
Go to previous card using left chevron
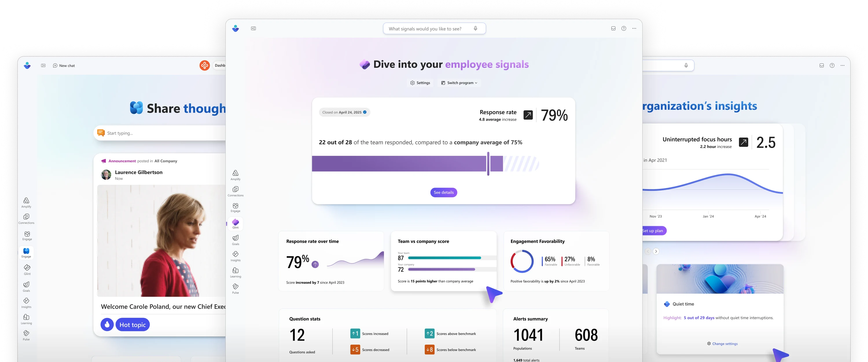click(648, 251)
